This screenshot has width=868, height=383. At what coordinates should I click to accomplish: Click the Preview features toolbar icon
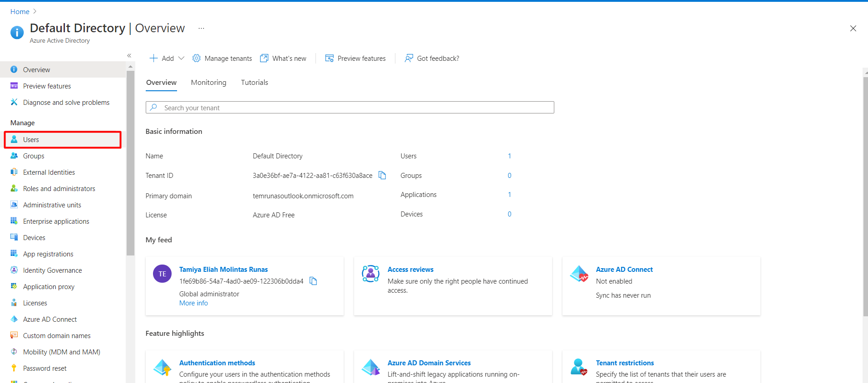pos(330,58)
